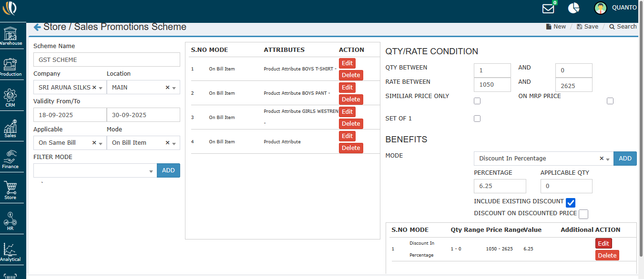Click Search in the top toolbar
644x279 pixels.
click(x=623, y=27)
